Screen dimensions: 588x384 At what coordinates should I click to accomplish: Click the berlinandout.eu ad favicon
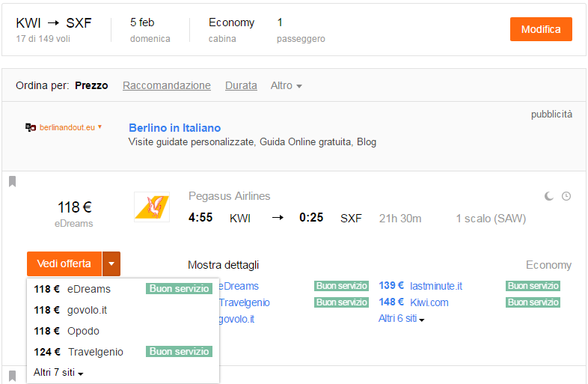pos(31,127)
